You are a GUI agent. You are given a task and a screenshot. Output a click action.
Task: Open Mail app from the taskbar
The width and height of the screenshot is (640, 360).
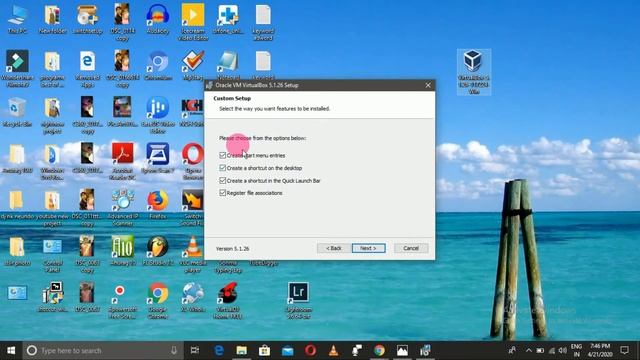tap(287, 350)
